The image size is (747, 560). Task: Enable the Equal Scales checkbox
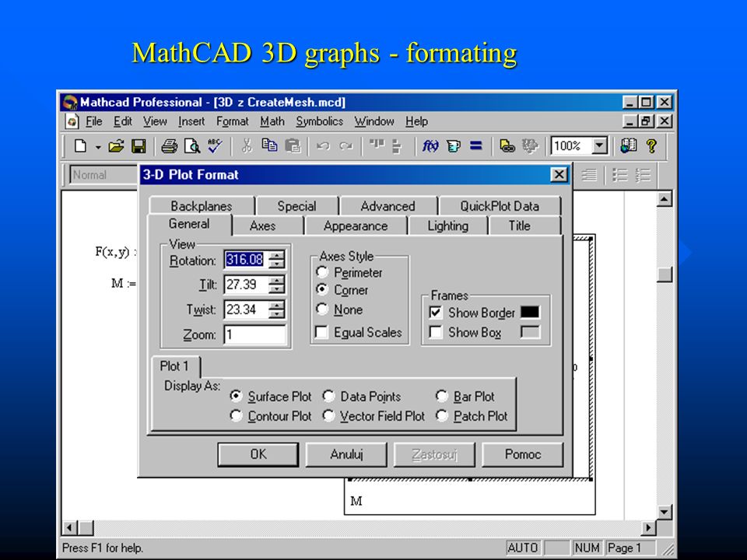click(322, 332)
